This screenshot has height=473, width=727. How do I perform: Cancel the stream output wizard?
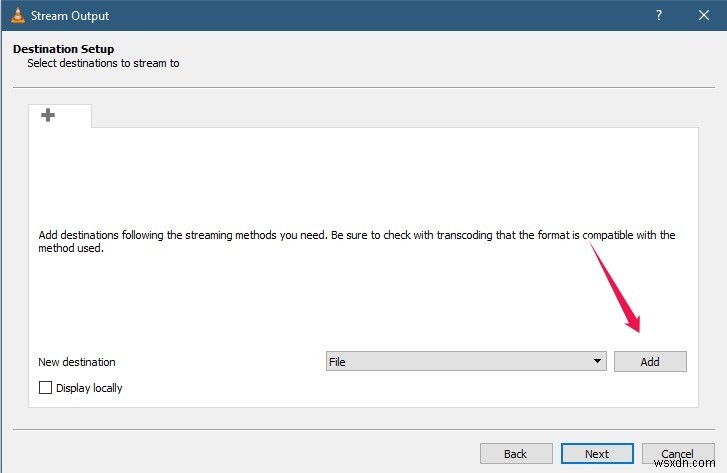[x=677, y=454]
